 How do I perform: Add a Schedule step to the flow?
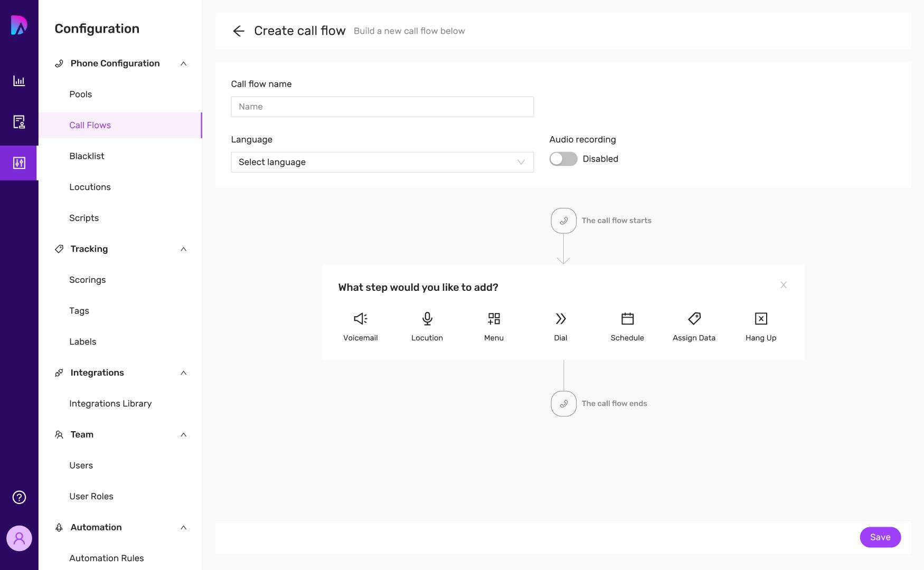627,325
